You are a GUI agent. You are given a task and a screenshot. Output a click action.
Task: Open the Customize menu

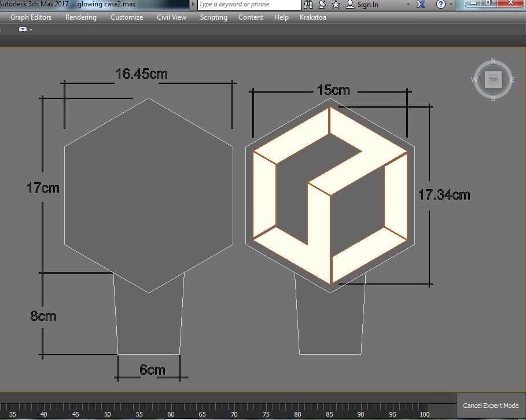tap(127, 17)
